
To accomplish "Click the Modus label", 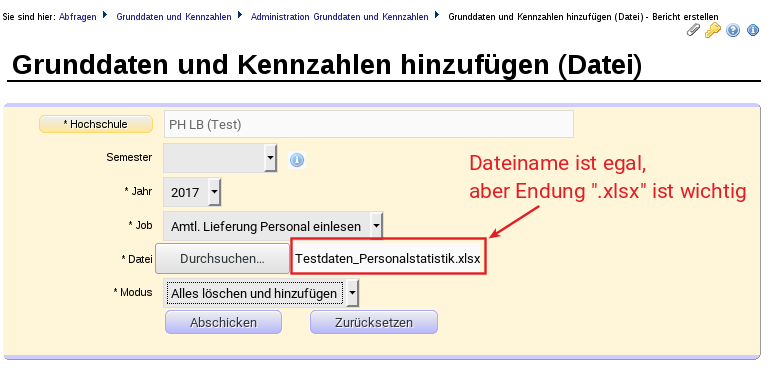I will point(133,292).
